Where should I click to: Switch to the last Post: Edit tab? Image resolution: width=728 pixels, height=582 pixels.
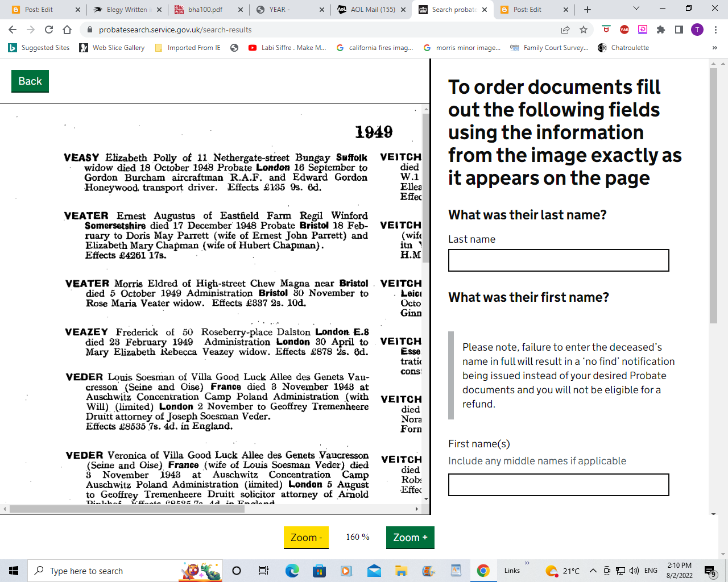coord(535,10)
